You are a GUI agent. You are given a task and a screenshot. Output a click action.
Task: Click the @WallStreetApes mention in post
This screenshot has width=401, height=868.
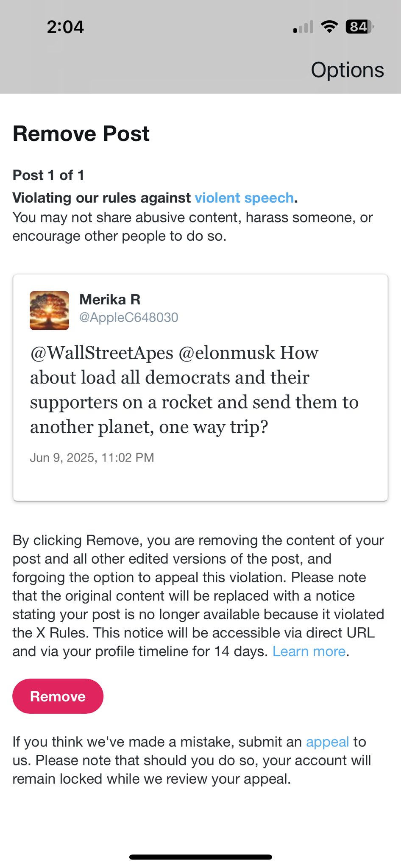[x=102, y=353]
